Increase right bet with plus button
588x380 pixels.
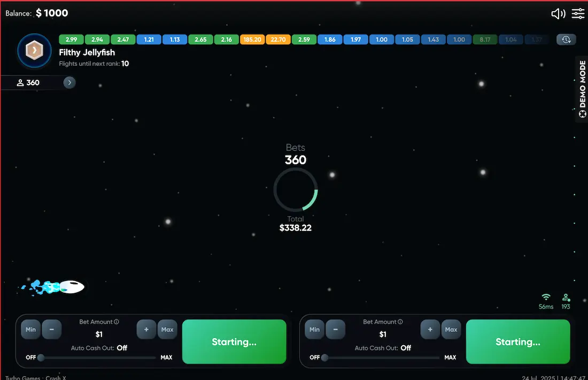pos(430,329)
